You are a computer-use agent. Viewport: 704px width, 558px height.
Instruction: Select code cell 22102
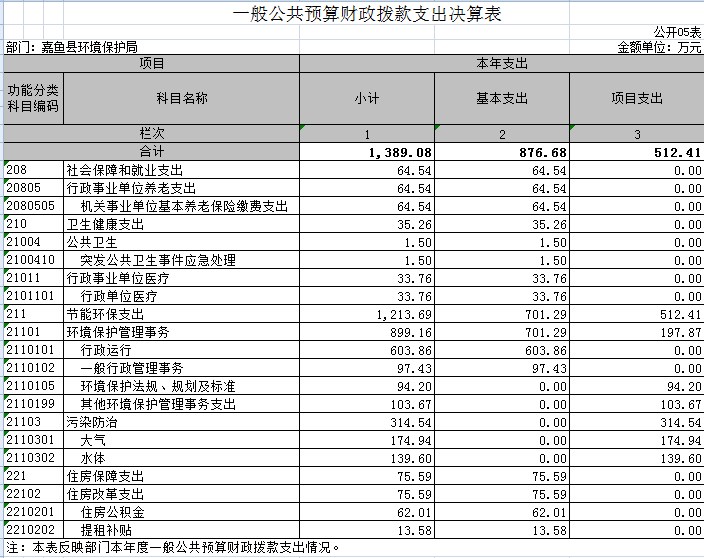[34, 493]
